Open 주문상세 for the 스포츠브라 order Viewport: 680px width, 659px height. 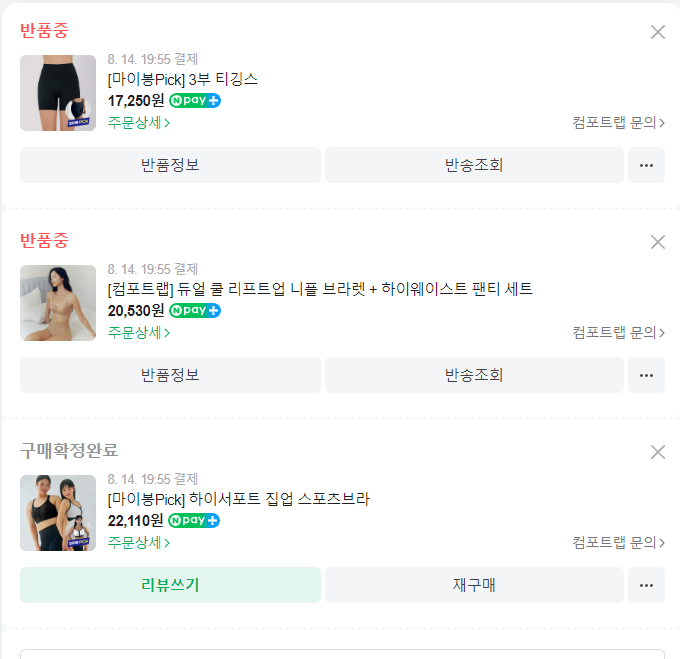click(x=139, y=543)
